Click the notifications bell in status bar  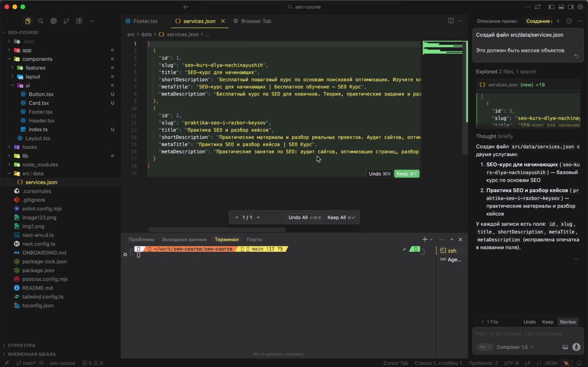(579, 363)
